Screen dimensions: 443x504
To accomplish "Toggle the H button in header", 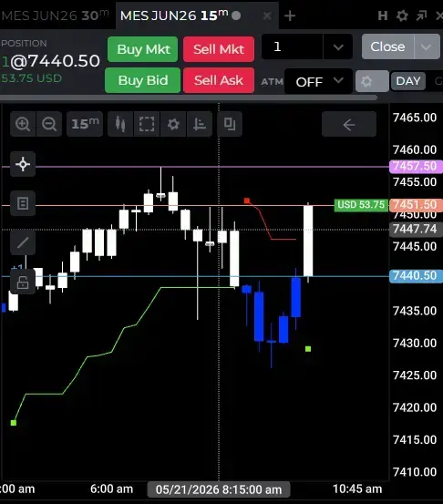I will tap(383, 15).
